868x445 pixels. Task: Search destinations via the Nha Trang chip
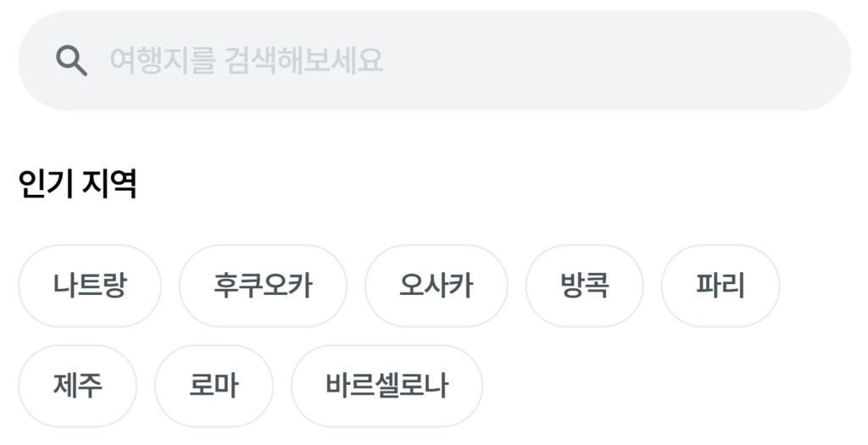click(90, 286)
